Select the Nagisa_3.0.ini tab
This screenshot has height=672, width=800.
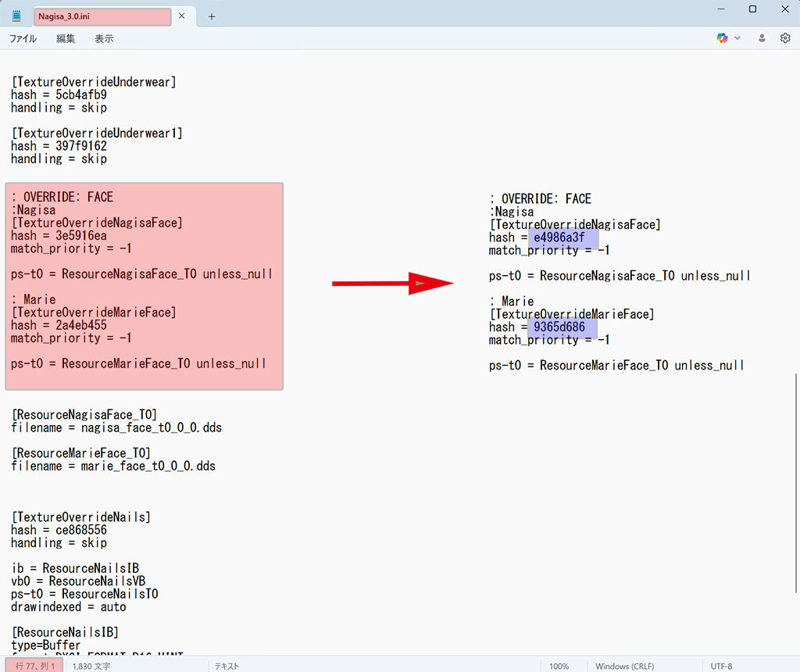pos(102,16)
